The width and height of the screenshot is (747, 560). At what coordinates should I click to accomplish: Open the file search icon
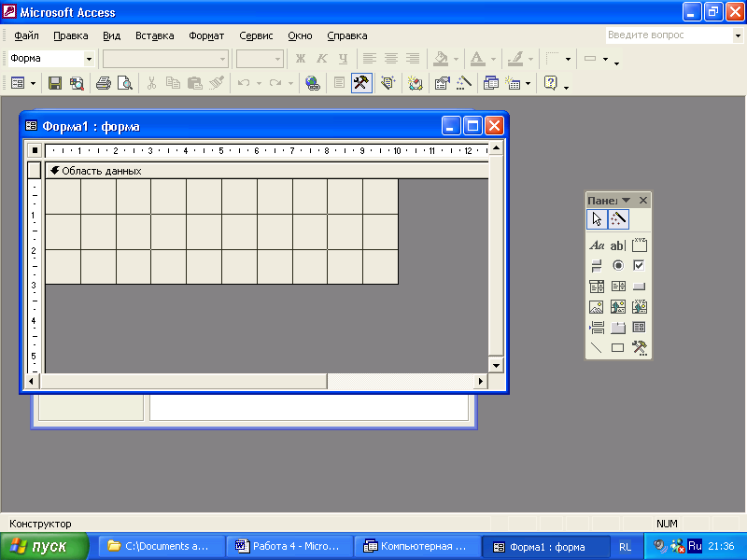(x=77, y=83)
